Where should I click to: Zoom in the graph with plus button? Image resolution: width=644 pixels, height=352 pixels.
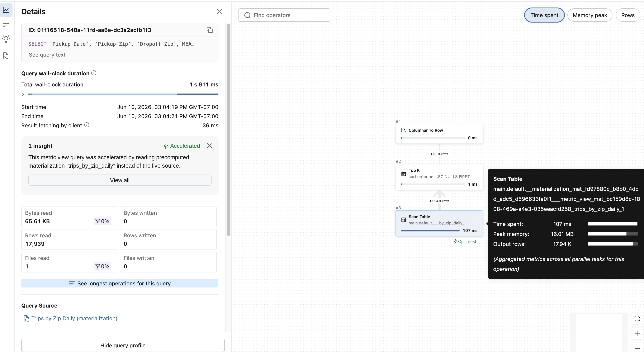637,334
